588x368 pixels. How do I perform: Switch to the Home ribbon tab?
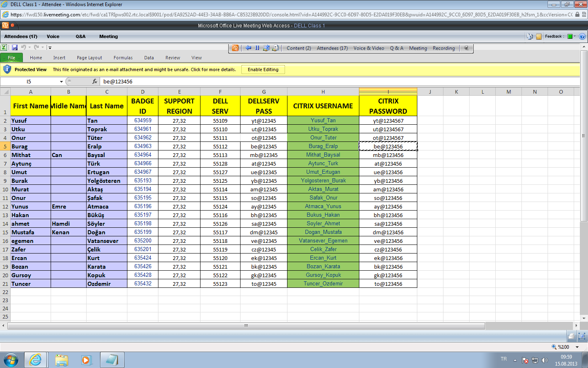36,58
